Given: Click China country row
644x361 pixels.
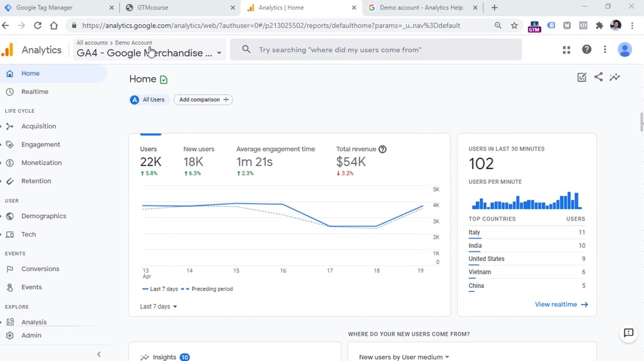Looking at the screenshot, I should 527,286.
